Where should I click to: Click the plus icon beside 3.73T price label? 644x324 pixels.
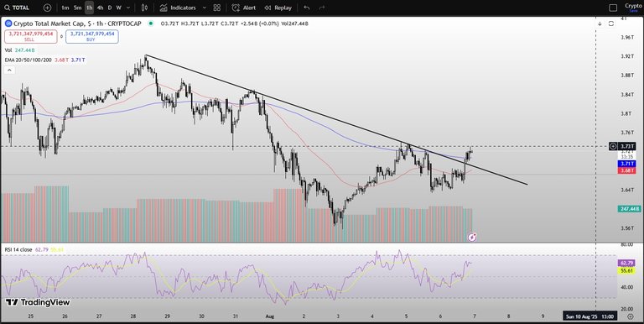[x=613, y=146]
